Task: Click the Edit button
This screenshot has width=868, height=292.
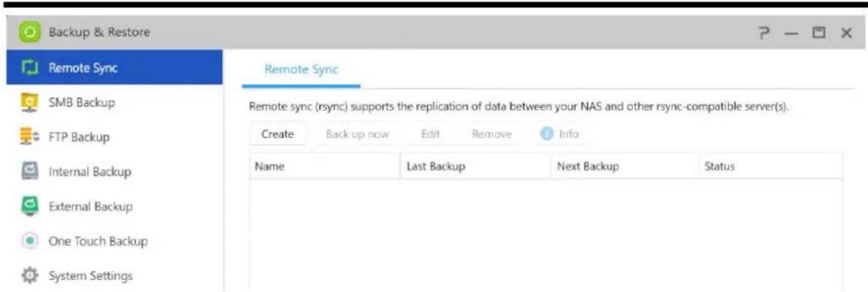Action: click(431, 134)
